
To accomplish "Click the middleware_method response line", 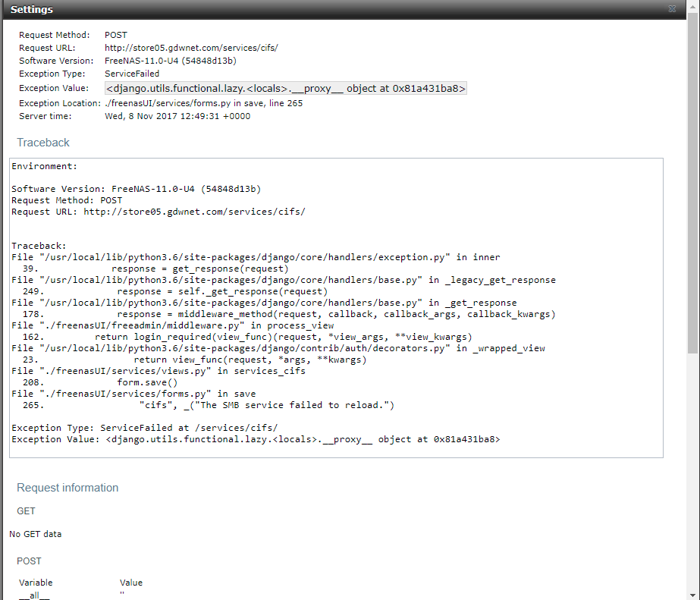I will click(x=289, y=314).
